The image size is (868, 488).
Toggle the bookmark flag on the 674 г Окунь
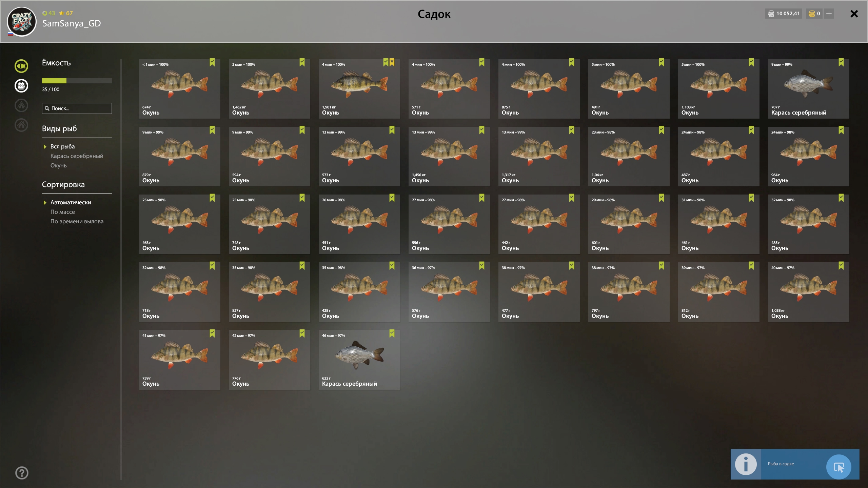[x=212, y=62]
